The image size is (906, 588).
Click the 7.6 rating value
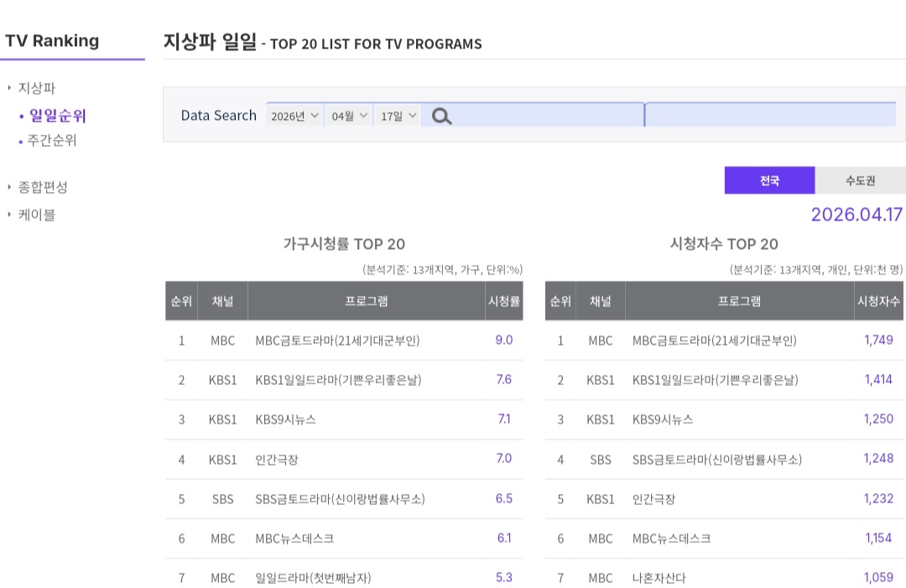tap(504, 379)
